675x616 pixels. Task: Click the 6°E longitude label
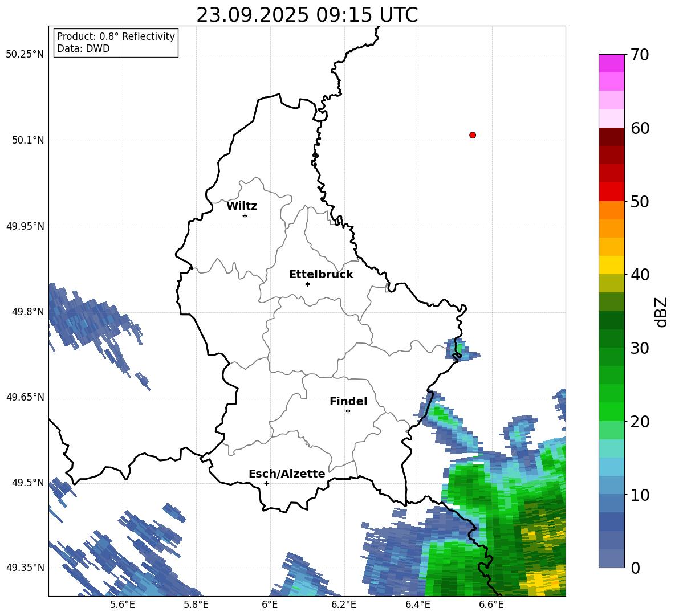pyautogui.click(x=270, y=605)
